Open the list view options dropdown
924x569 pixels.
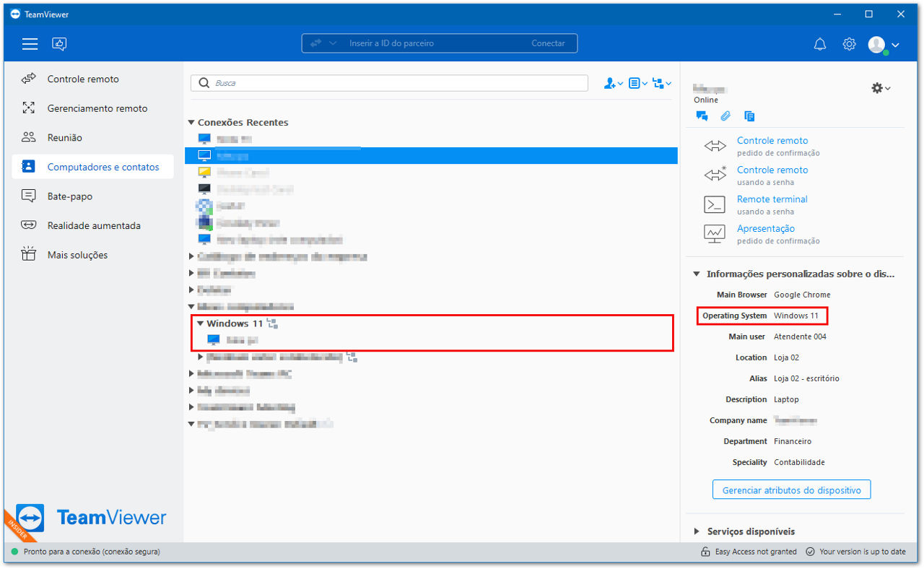[638, 84]
